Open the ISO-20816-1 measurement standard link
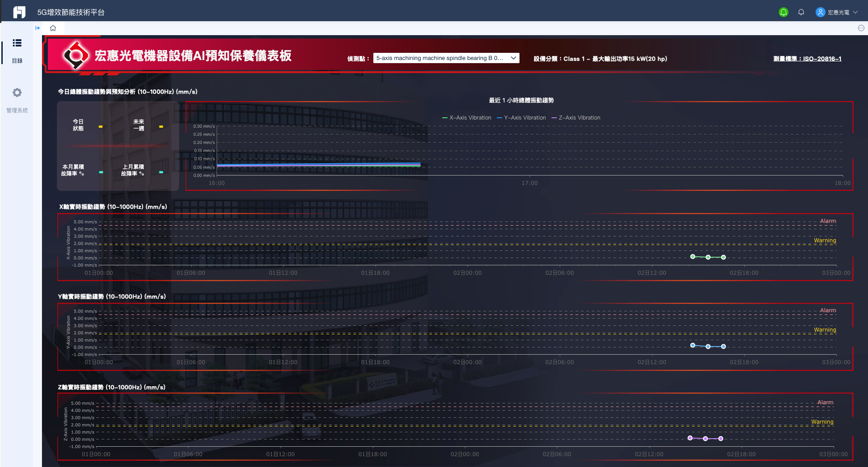Image resolution: width=868 pixels, height=467 pixels. [807, 59]
